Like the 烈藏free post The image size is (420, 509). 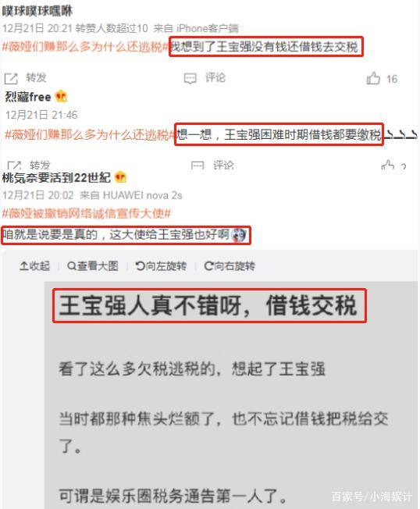387,165
